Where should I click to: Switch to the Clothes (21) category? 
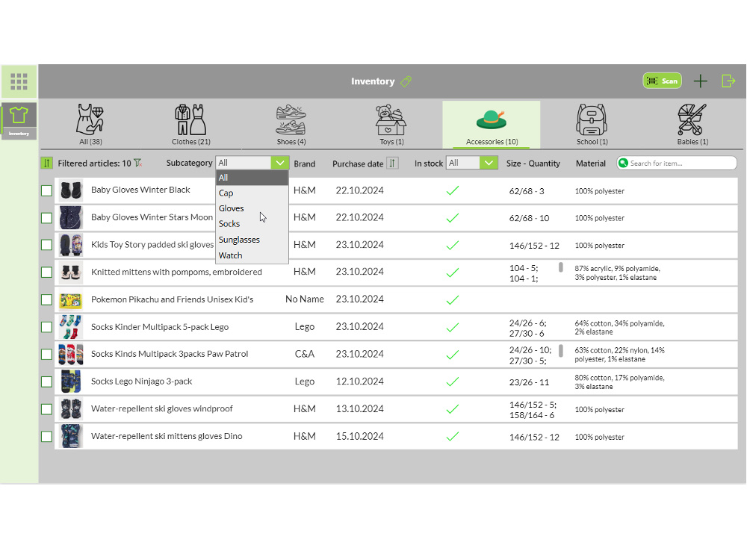click(191, 124)
